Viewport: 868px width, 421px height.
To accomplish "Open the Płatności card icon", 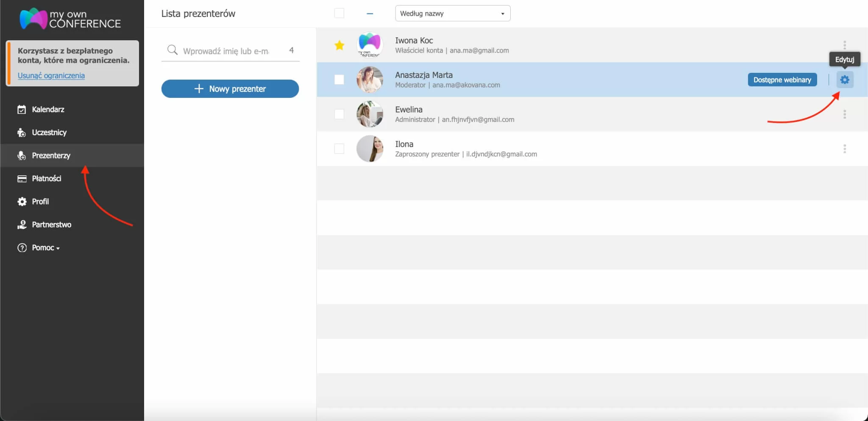I will coord(22,178).
